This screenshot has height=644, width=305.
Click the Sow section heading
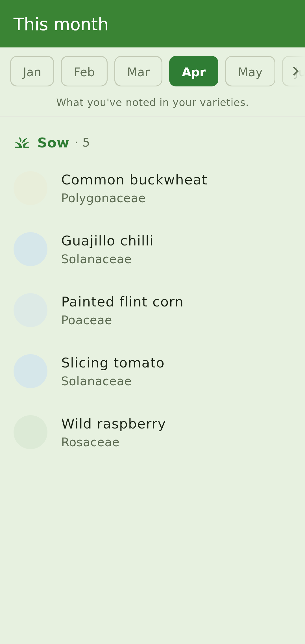click(53, 143)
